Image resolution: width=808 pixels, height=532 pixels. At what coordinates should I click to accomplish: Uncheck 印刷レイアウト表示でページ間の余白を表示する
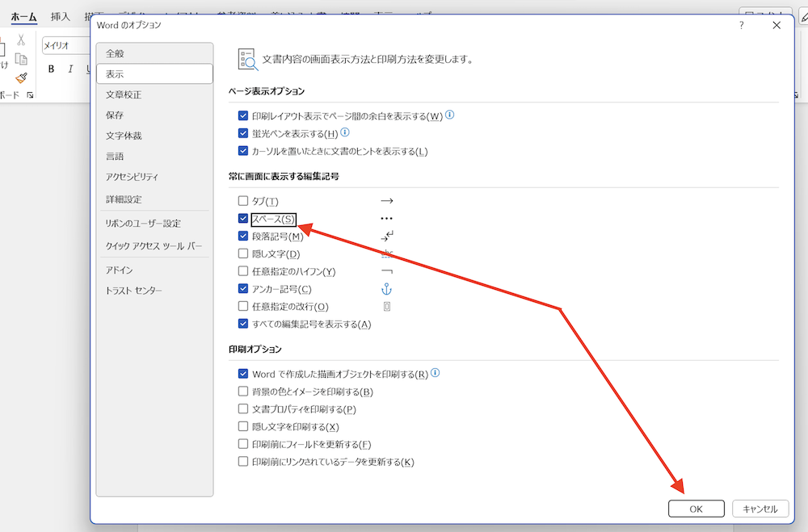click(243, 116)
